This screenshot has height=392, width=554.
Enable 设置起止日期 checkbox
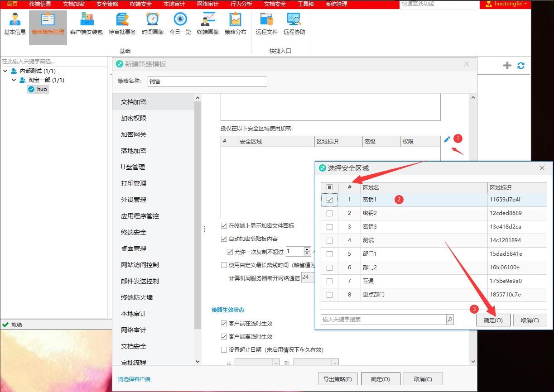[224, 350]
